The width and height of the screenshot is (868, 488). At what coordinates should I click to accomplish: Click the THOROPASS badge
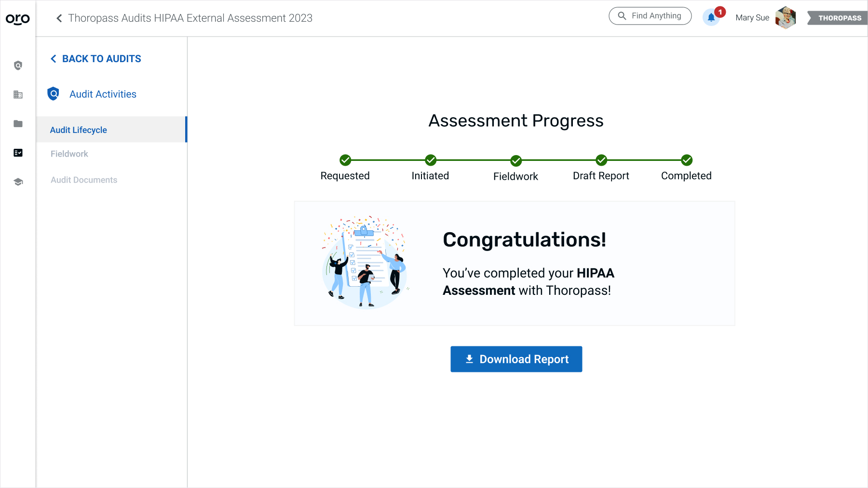pos(839,18)
